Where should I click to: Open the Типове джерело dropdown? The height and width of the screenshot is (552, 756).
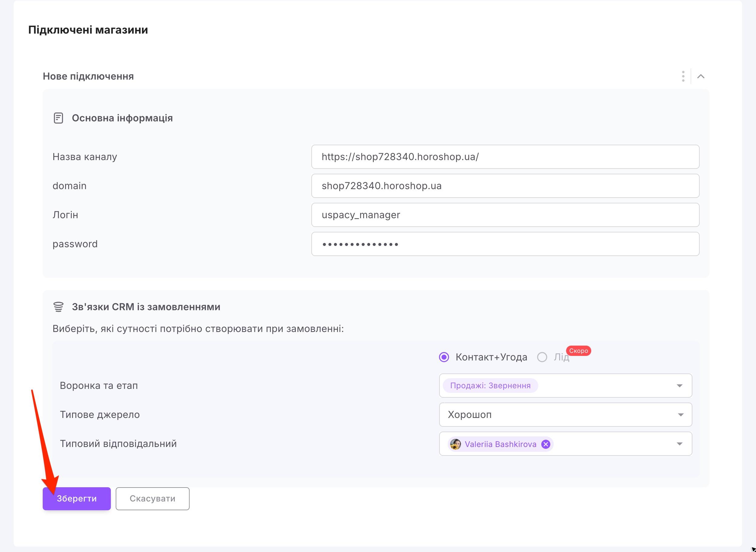pos(565,415)
